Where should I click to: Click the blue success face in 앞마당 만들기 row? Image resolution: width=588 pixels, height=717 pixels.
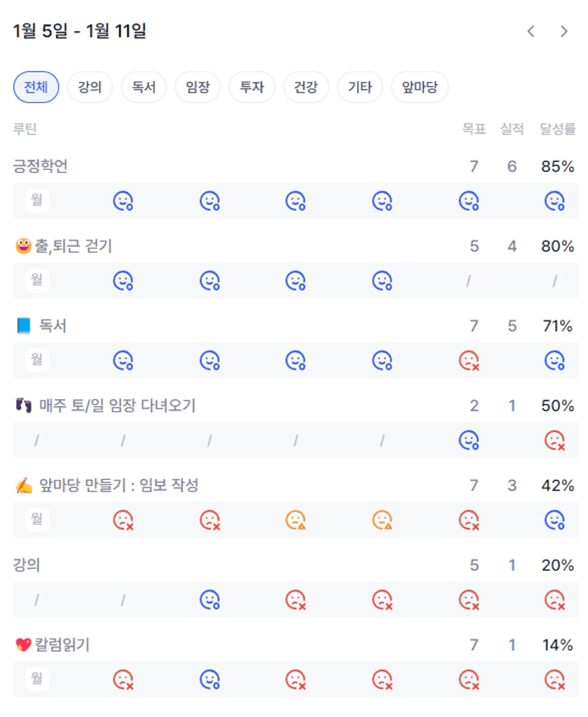point(555,521)
